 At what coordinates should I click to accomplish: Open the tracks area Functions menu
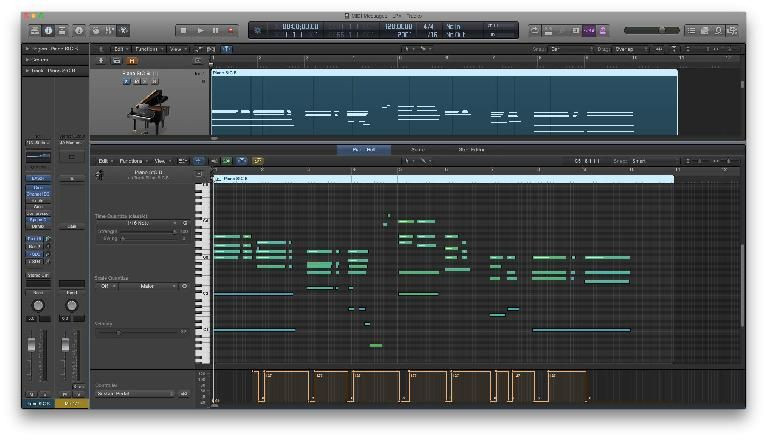[146, 48]
